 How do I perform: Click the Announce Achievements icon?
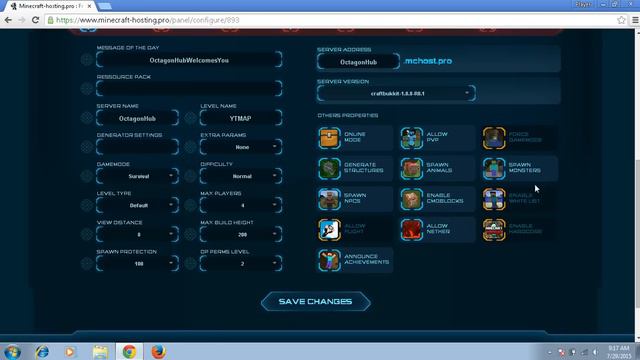tap(329, 260)
